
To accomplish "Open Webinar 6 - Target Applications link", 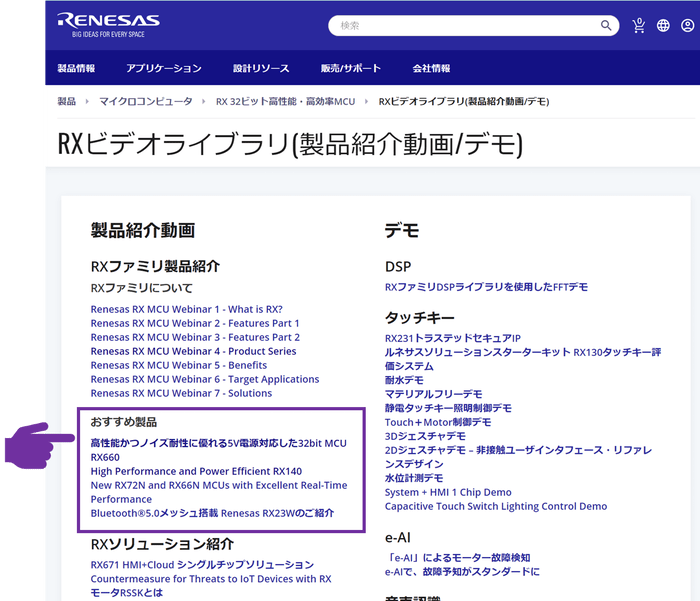I will (205, 379).
